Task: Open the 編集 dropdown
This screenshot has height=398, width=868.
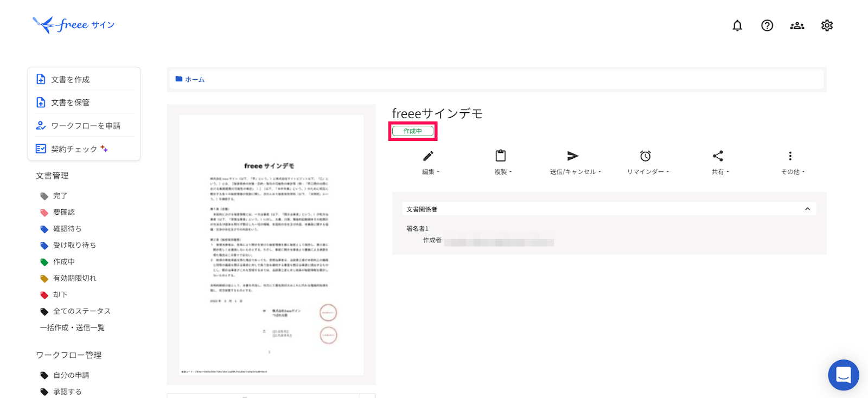Action: (x=431, y=172)
